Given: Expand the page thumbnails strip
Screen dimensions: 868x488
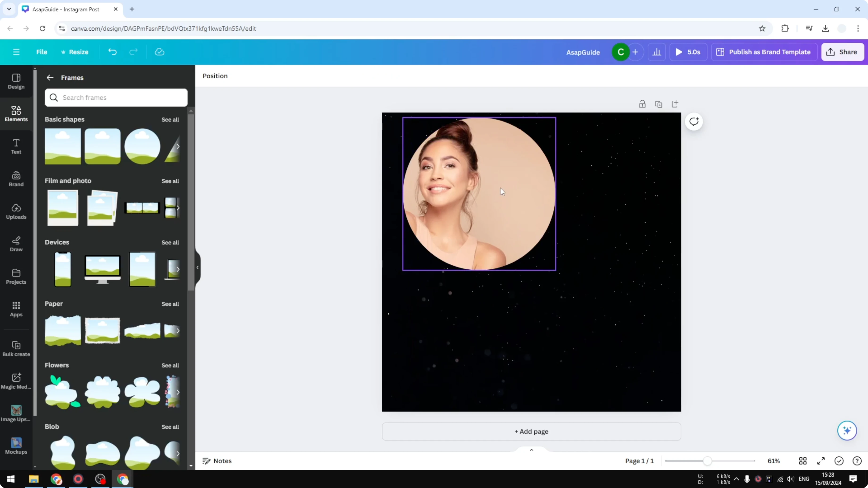Looking at the screenshot, I should 531,450.
